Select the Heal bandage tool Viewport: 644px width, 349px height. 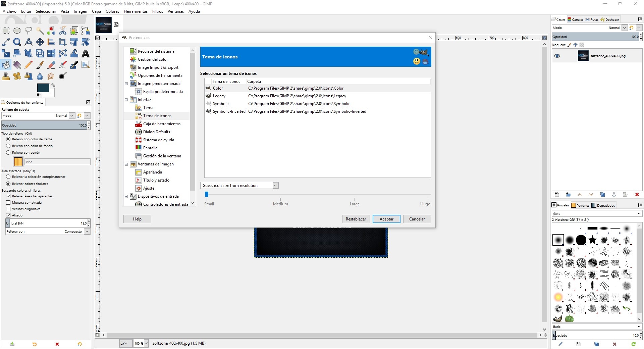click(17, 76)
